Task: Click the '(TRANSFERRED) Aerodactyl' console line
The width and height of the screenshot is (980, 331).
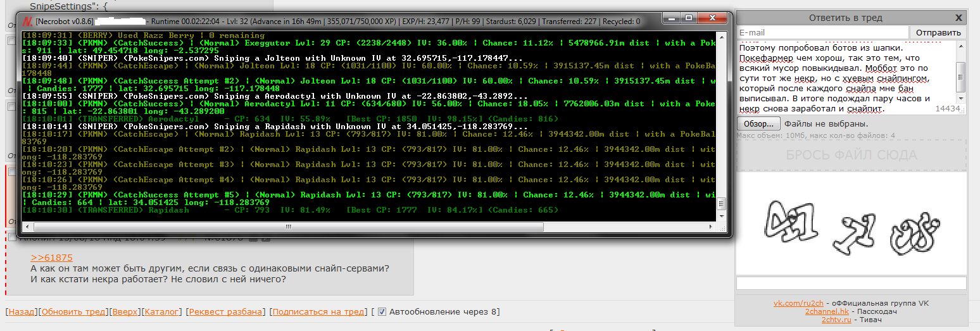Action: [x=290, y=119]
